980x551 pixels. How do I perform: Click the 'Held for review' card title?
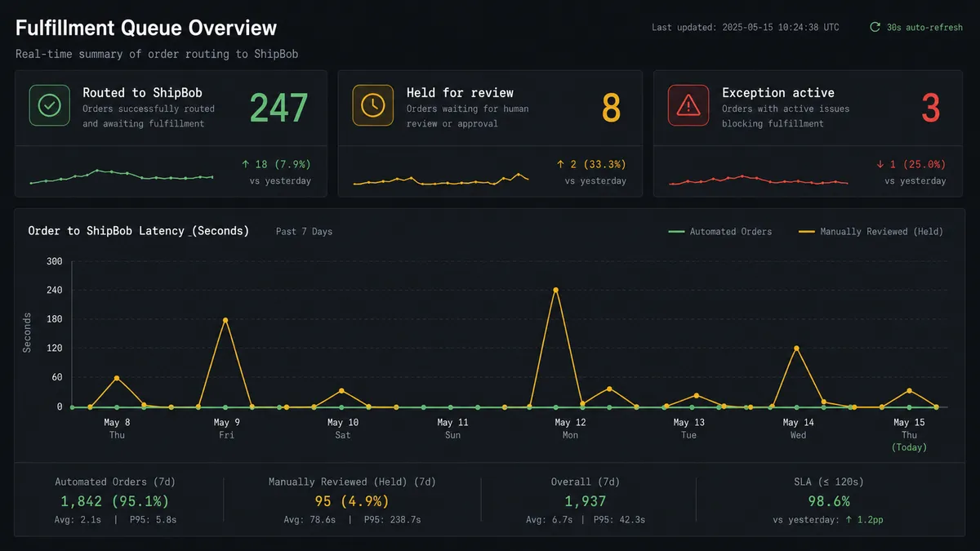pyautogui.click(x=460, y=92)
